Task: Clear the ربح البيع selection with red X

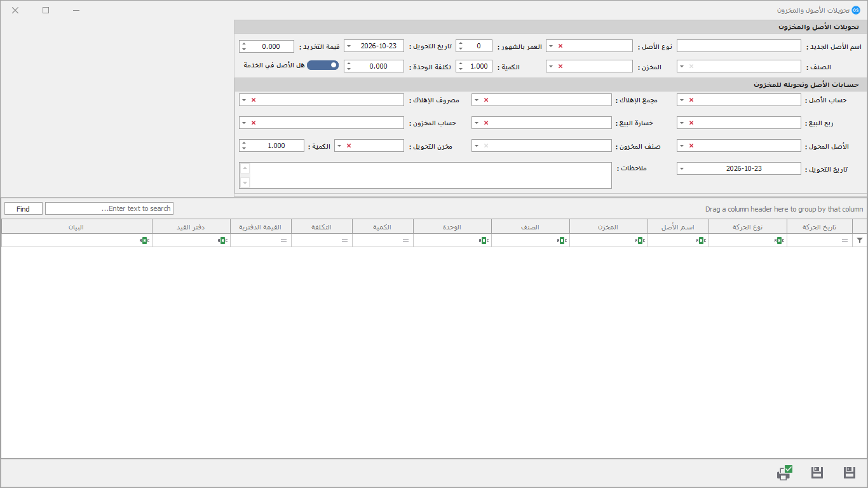Action: click(x=691, y=123)
